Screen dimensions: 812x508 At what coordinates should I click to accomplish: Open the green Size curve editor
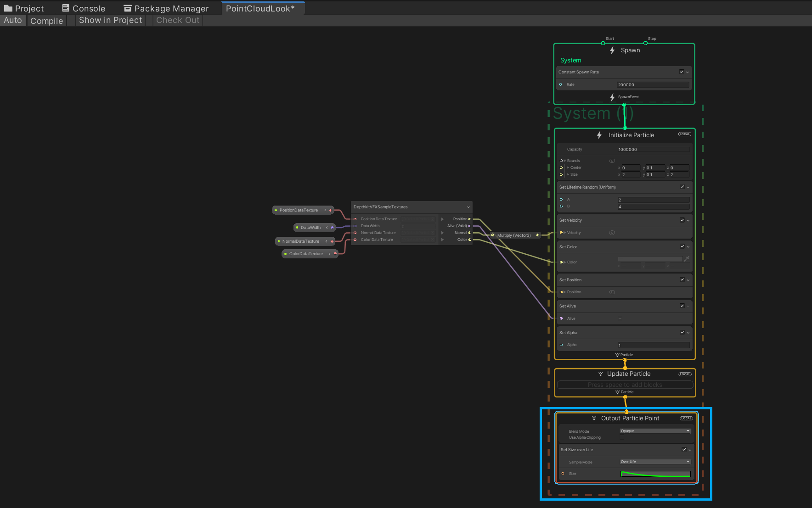(x=655, y=474)
